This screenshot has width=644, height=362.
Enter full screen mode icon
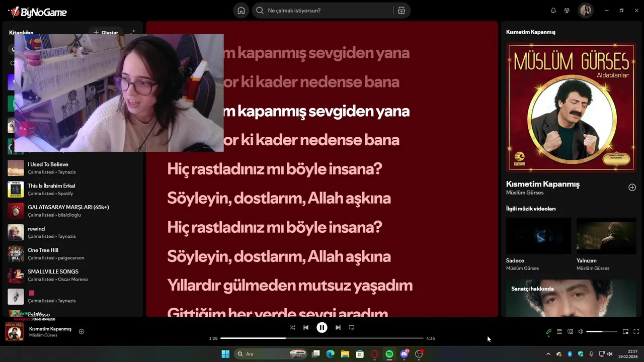(x=636, y=332)
